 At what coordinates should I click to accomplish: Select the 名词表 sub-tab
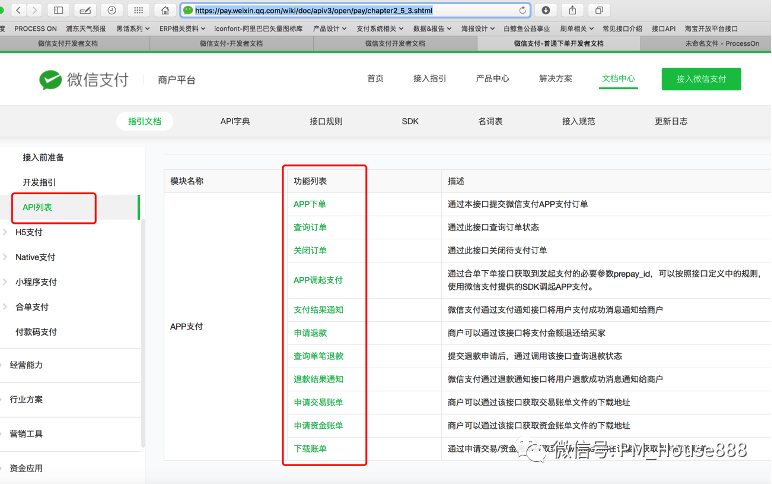point(490,121)
